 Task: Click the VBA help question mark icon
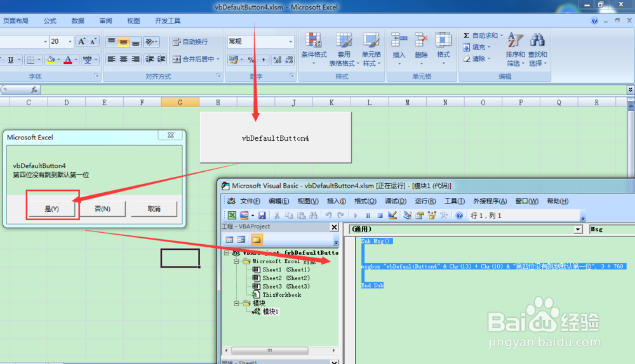[x=459, y=216]
